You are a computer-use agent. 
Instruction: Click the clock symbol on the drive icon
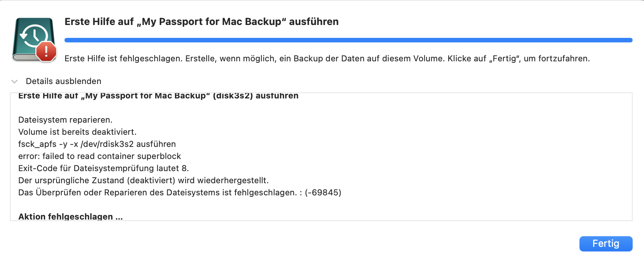point(34,35)
